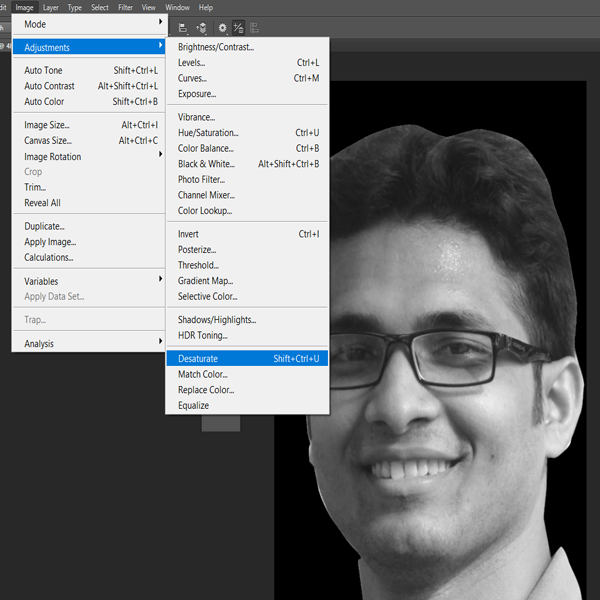600x600 pixels.
Task: Expand the Adjustments submenu entry
Action: [x=90, y=47]
